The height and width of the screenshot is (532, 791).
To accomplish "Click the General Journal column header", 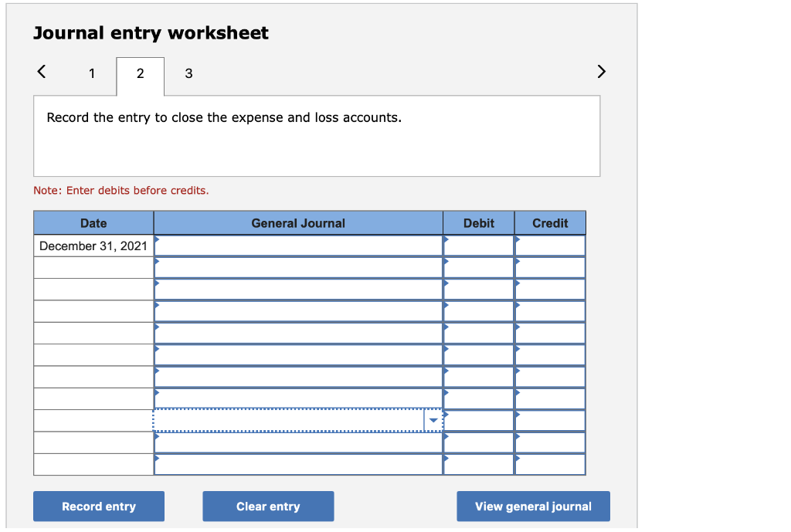I will (297, 223).
